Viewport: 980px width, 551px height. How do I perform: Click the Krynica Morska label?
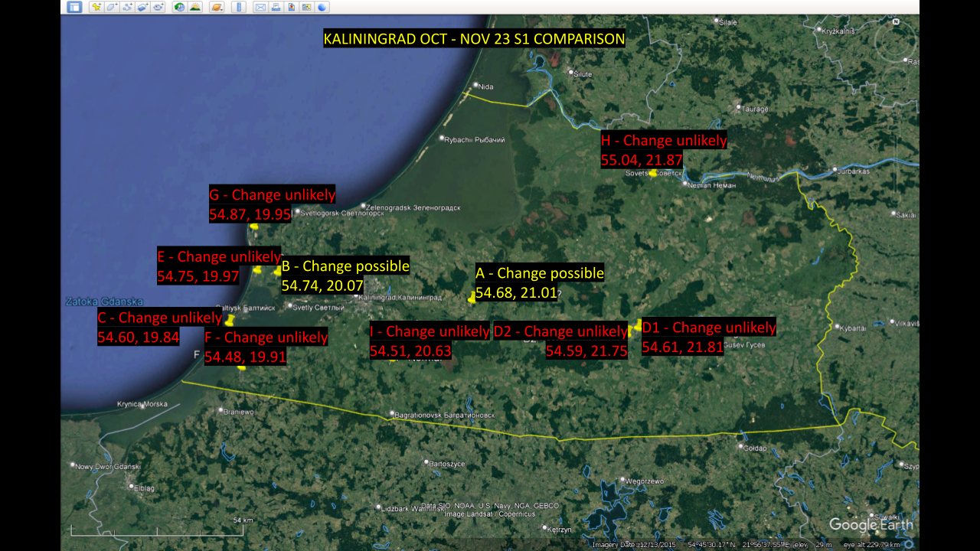[142, 404]
